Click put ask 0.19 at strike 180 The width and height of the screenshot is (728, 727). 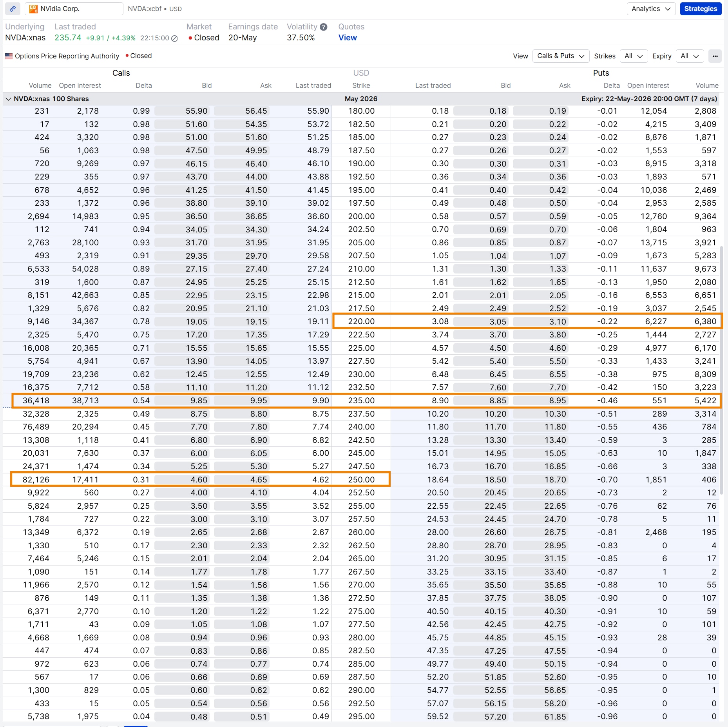(540, 111)
